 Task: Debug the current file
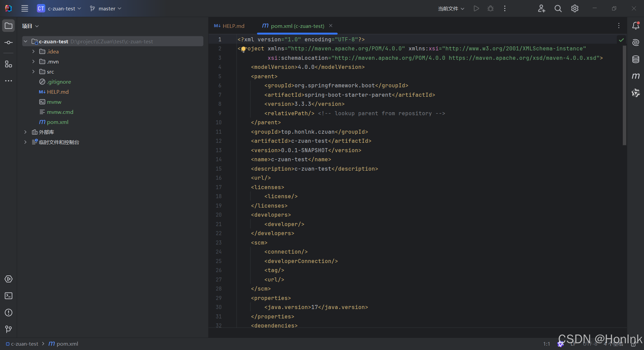click(490, 8)
